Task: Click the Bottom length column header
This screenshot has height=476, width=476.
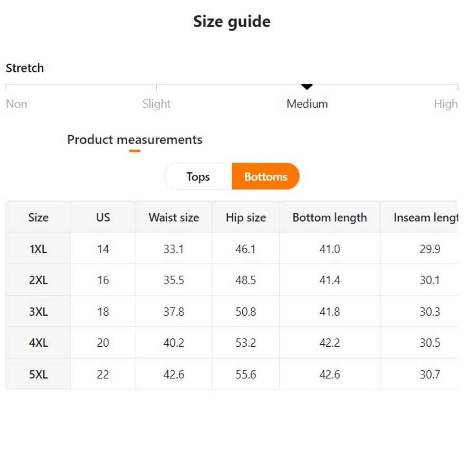Action: click(x=330, y=217)
